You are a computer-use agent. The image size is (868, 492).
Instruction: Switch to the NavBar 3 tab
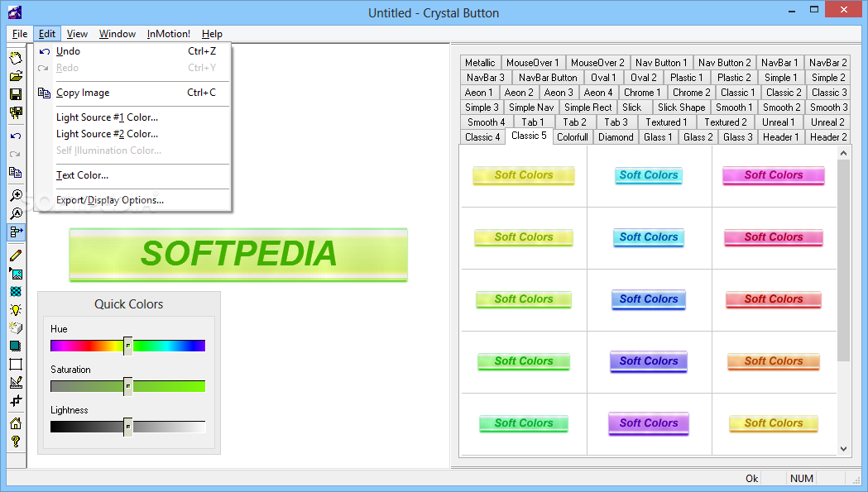click(x=486, y=78)
